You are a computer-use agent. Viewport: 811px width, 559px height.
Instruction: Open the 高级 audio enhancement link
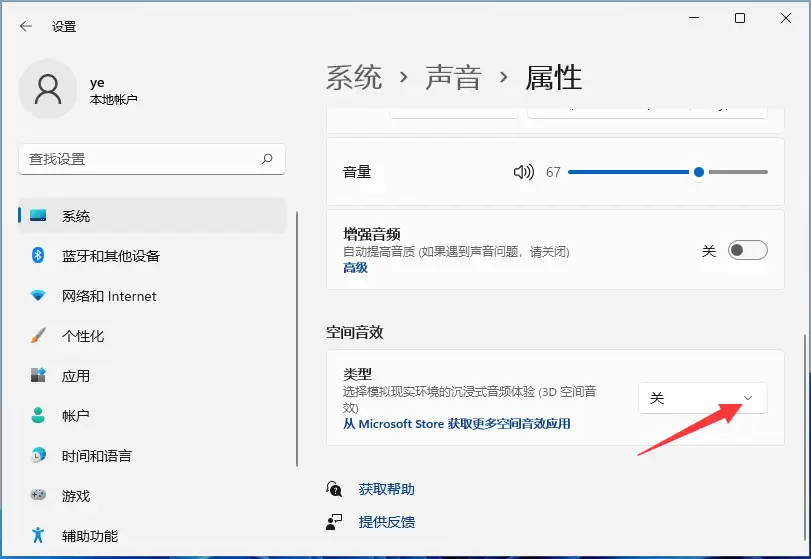(x=355, y=268)
